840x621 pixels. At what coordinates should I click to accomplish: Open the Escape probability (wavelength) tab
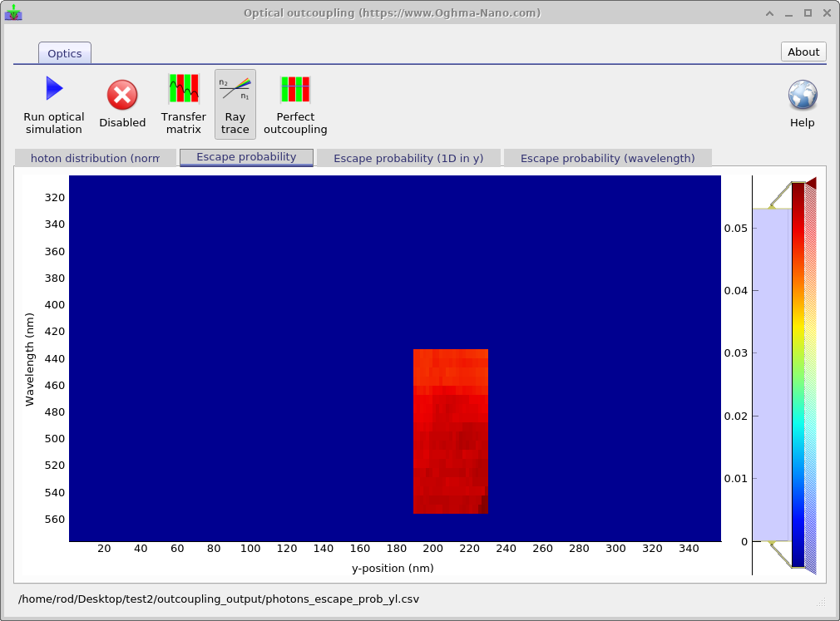coord(608,157)
